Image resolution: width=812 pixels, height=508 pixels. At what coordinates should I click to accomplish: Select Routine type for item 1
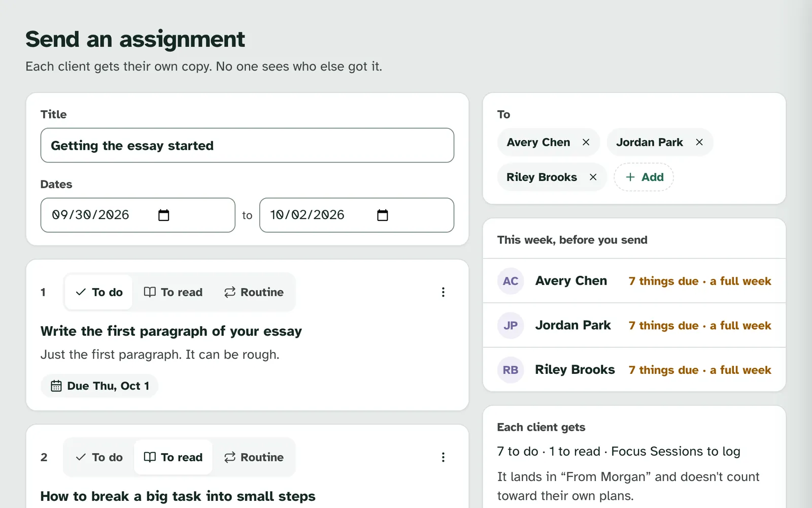(254, 292)
